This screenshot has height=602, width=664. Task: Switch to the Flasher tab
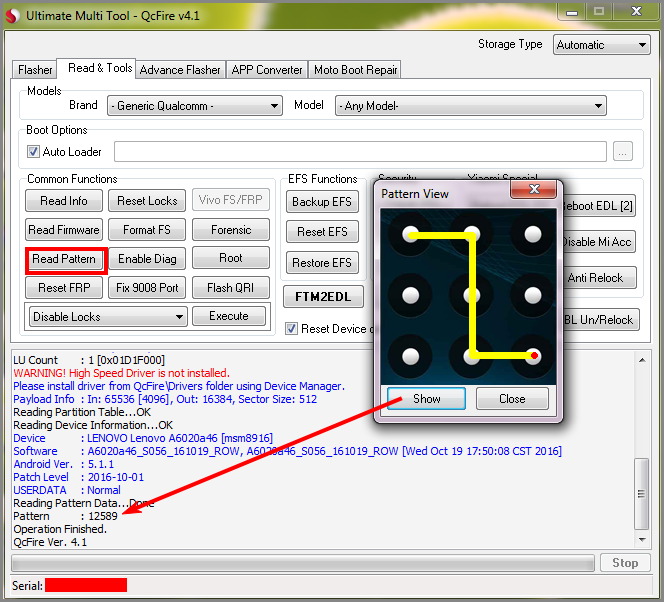[x=35, y=69]
